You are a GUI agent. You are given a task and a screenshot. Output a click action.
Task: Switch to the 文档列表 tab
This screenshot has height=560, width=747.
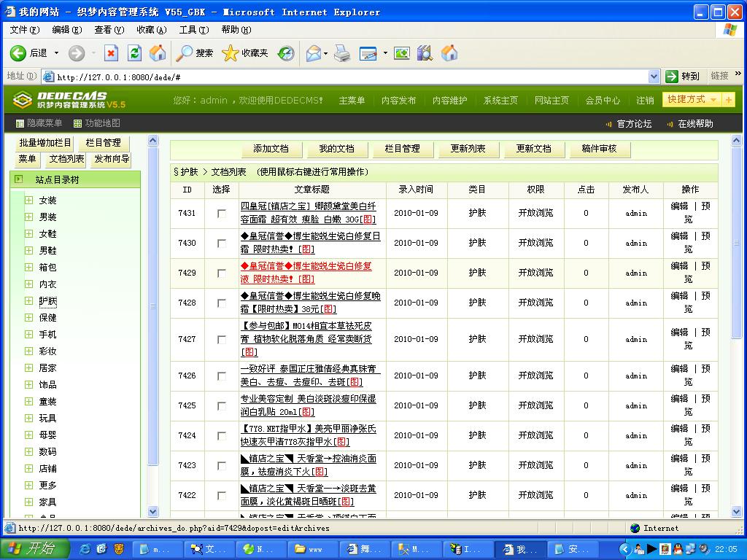66,158
